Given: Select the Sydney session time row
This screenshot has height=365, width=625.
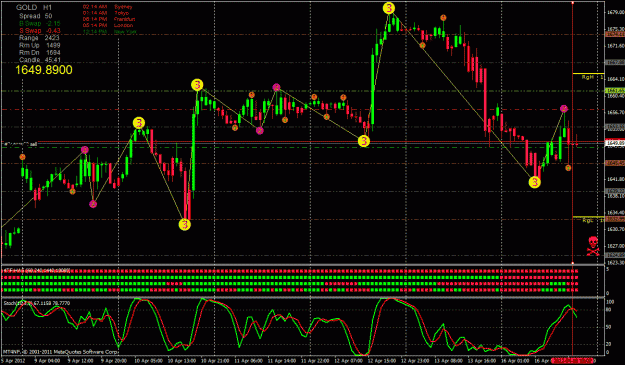Looking at the screenshot, I should point(108,7).
